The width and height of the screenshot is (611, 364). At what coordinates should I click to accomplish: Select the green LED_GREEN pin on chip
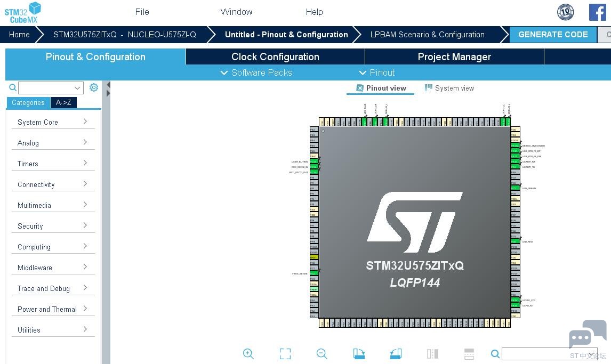pos(515,188)
